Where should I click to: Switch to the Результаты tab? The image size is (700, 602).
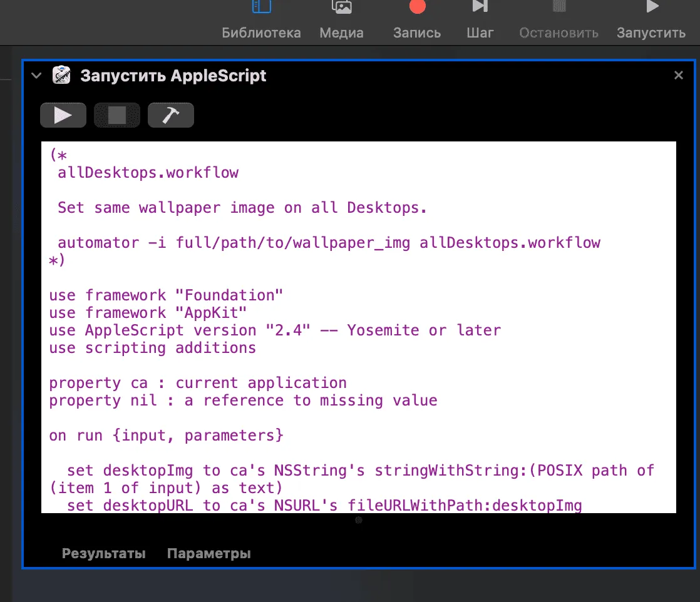tap(103, 553)
